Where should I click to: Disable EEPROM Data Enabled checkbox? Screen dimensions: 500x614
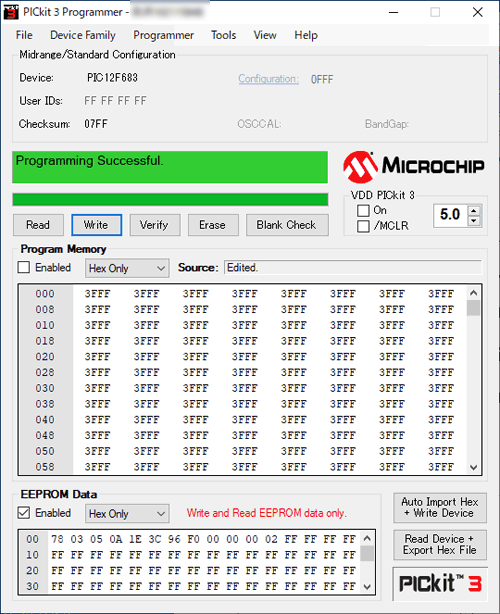pyautogui.click(x=23, y=513)
